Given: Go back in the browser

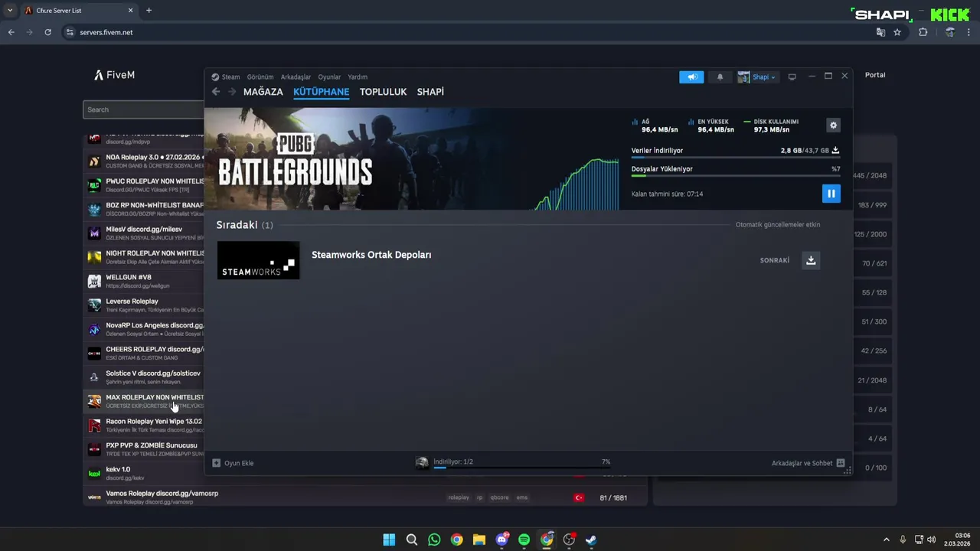Looking at the screenshot, I should 11,32.
